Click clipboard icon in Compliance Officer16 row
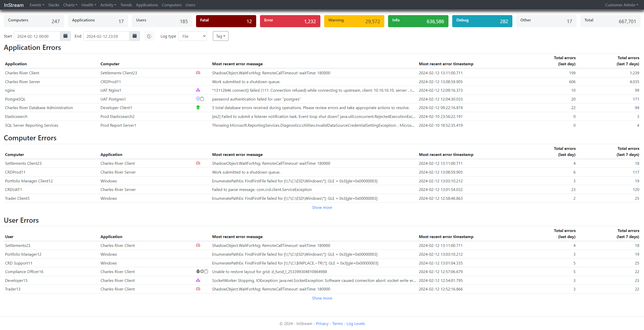The height and width of the screenshot is (330, 644). click(x=206, y=272)
